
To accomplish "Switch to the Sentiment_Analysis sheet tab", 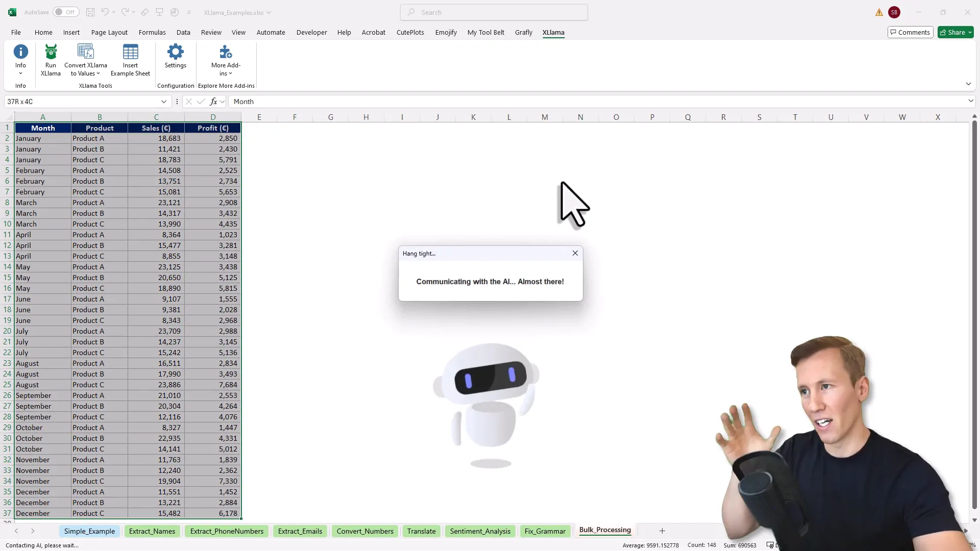I will click(480, 531).
